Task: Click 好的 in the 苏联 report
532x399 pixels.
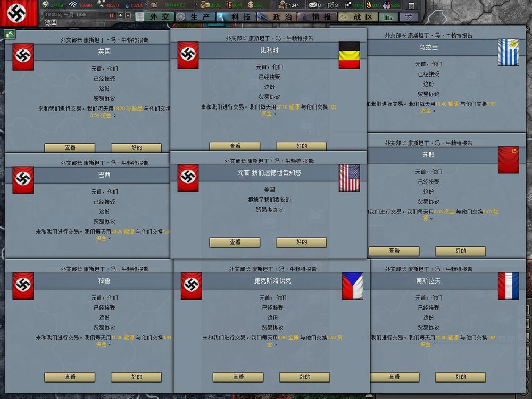Action: 460,251
